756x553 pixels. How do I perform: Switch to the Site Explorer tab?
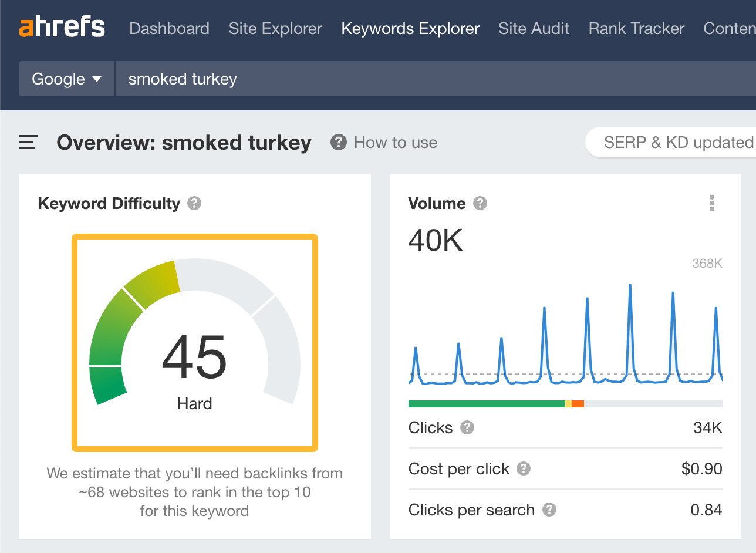(x=275, y=28)
